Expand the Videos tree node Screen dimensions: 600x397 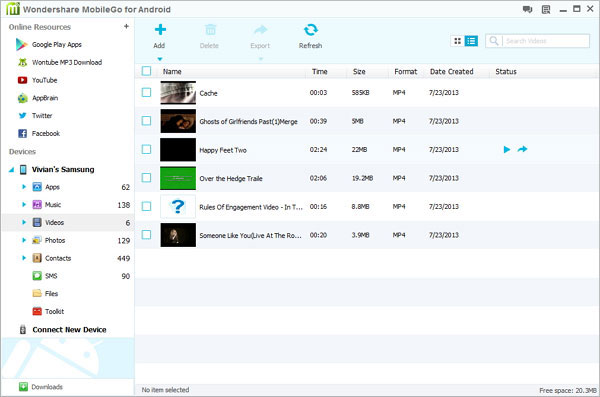click(24, 222)
